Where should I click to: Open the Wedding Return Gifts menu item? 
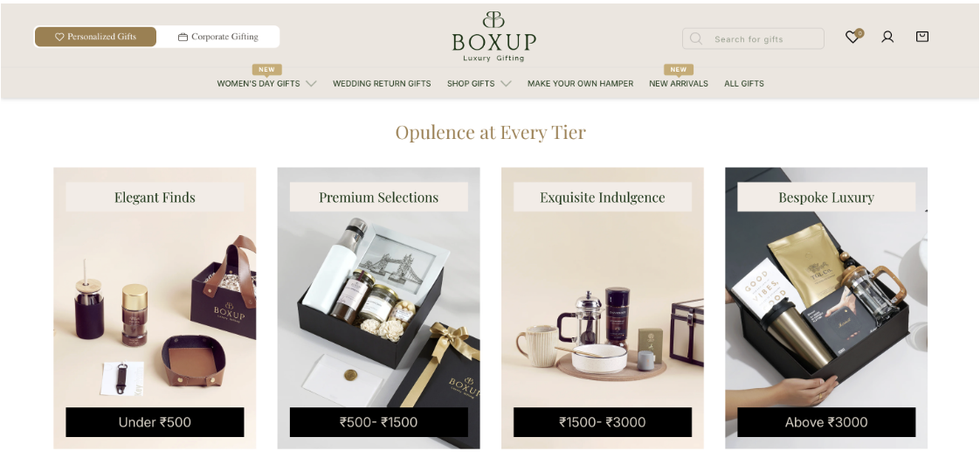[382, 84]
